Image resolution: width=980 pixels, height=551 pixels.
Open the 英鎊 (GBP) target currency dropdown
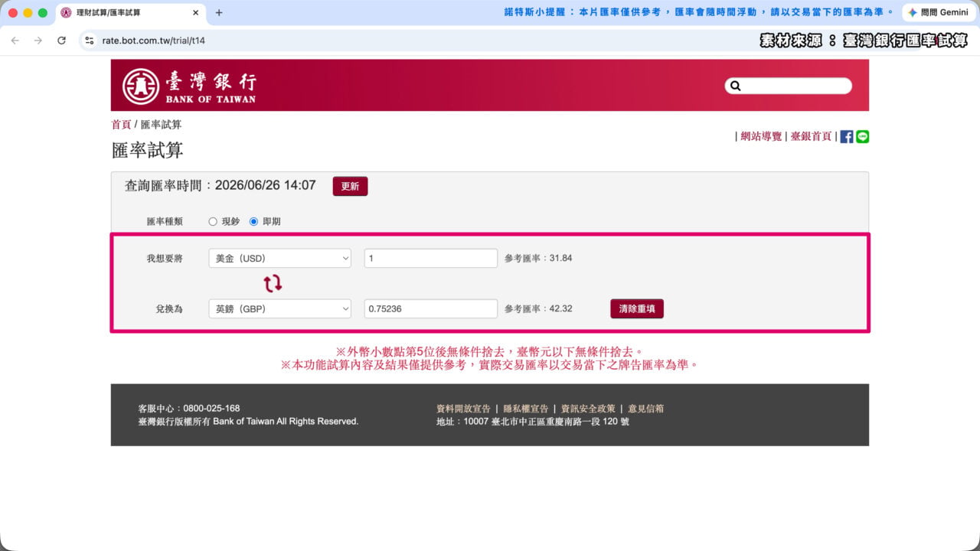280,308
